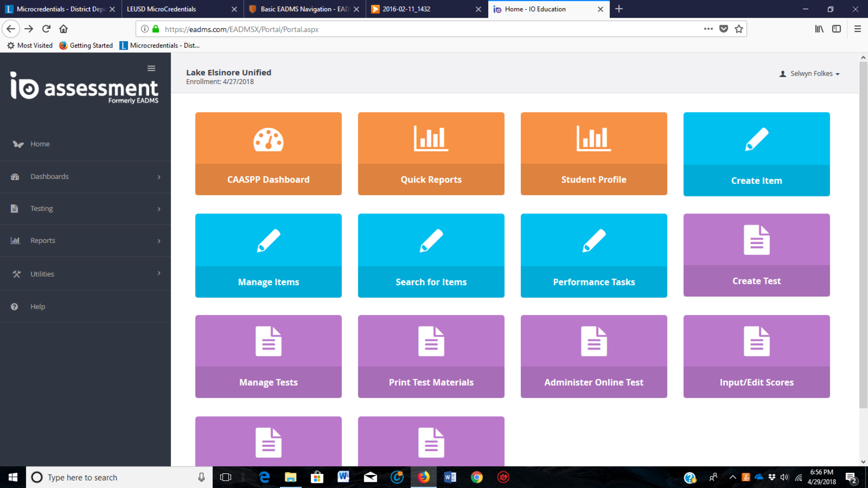Click the Create Test document icon
Viewport: 868px width, 488px height.
coord(757,240)
